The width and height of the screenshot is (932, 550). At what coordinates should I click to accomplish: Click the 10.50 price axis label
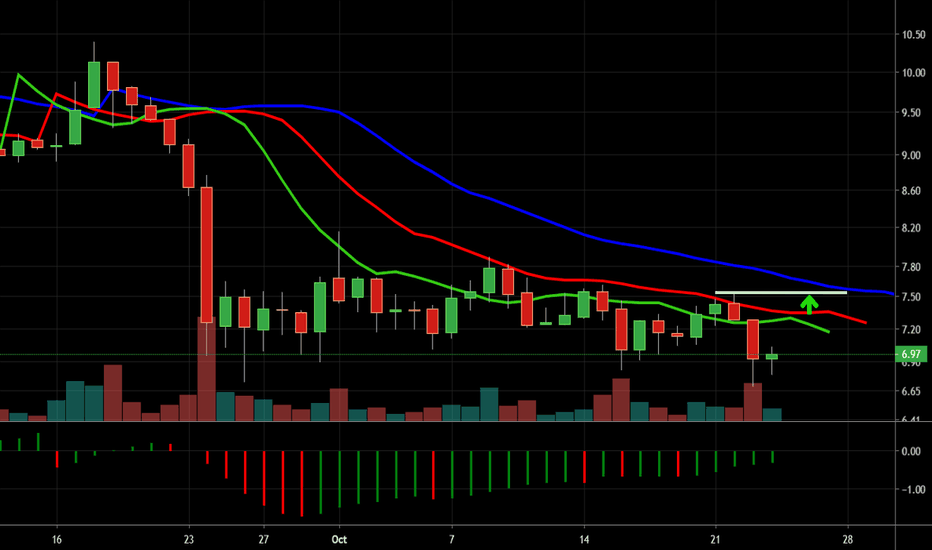click(913, 35)
